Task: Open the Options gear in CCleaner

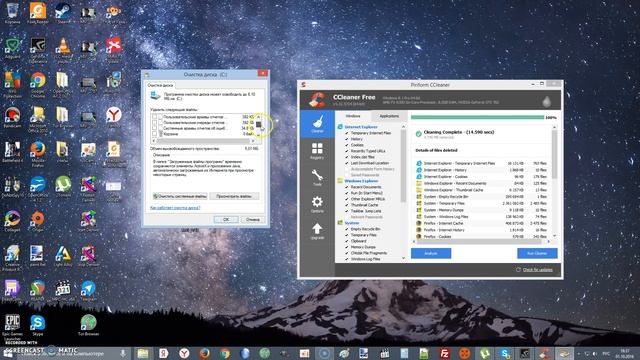Action: 317,204
